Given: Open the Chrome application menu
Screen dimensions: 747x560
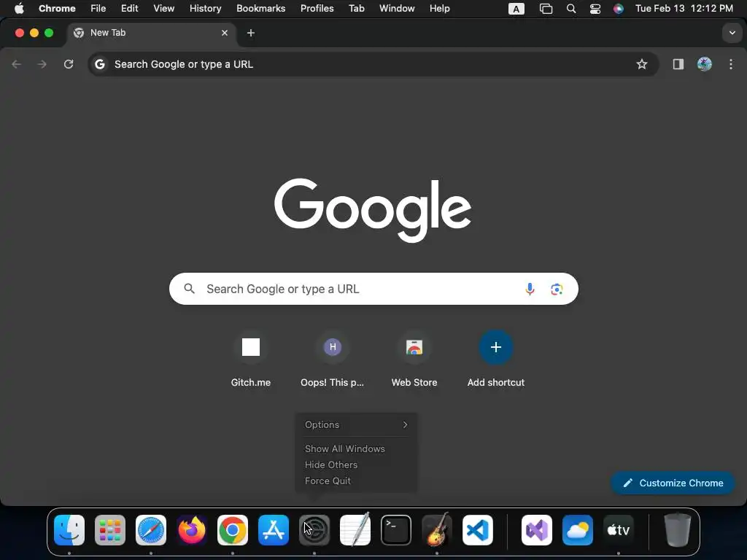Looking at the screenshot, I should point(57,9).
